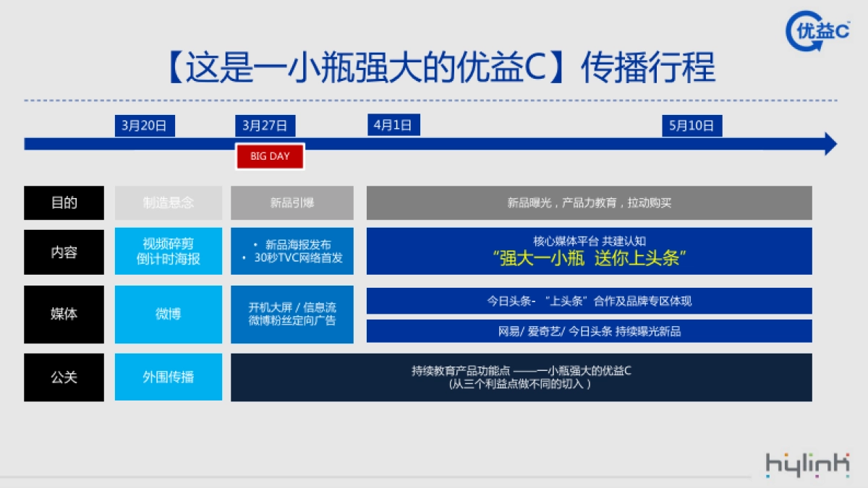Toggle the 目的 row label
Viewport: 868px width, 488px height.
pos(64,202)
